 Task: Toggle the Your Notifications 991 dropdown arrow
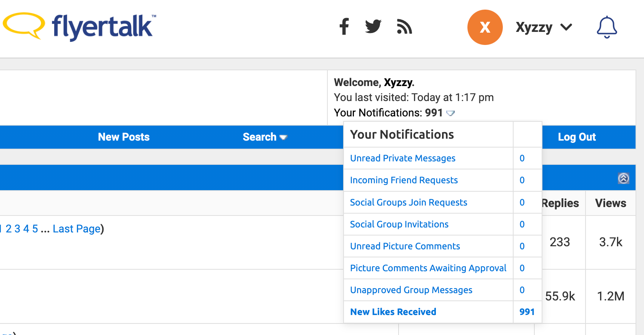click(450, 113)
